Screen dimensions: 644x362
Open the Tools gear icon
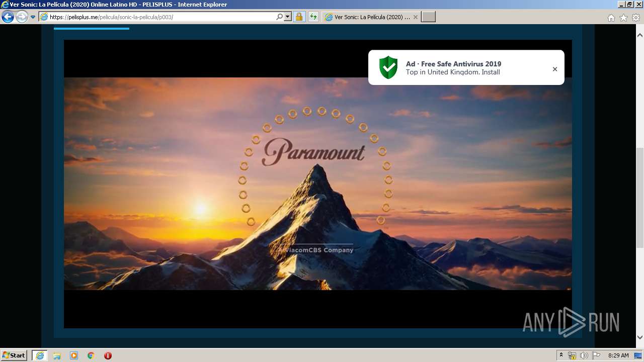coord(636,18)
